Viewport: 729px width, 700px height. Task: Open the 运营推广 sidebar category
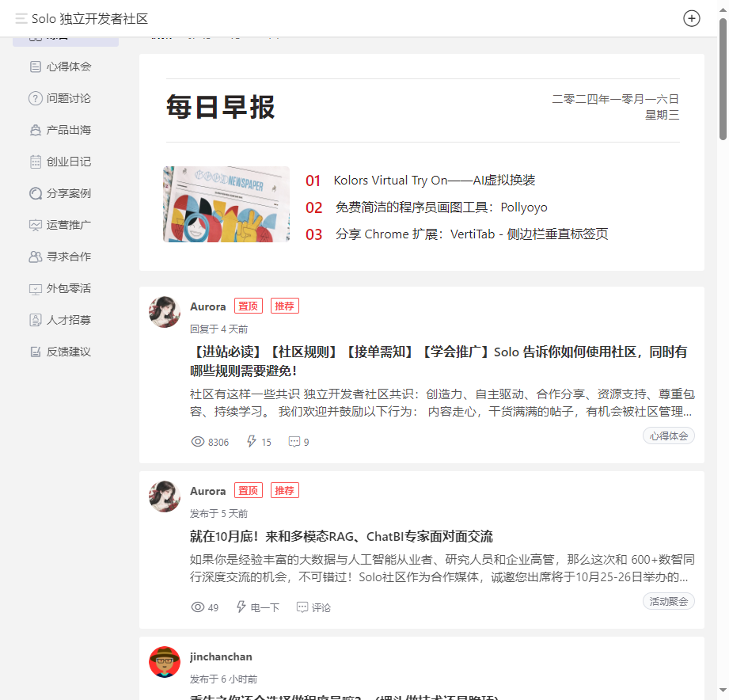(x=66, y=225)
